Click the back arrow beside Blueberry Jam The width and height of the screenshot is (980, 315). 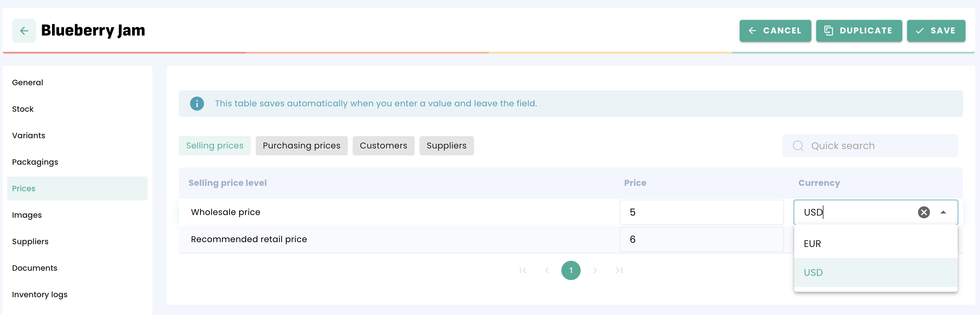click(24, 30)
